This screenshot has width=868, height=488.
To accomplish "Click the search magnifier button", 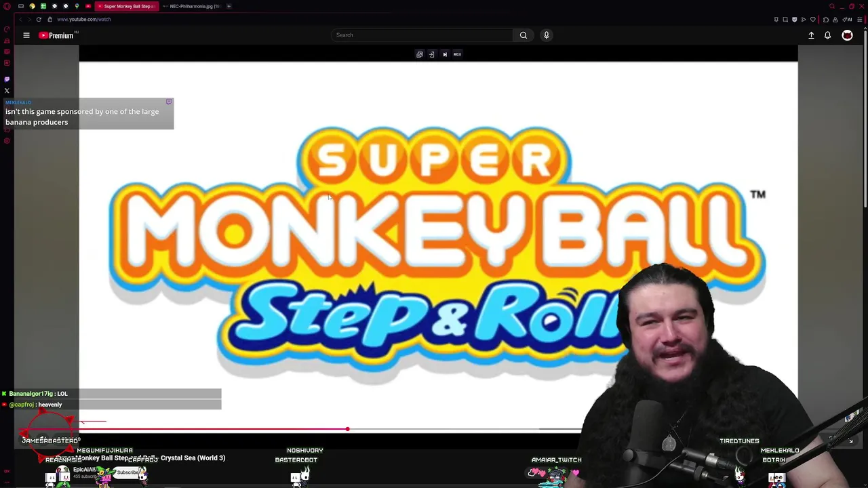I will pyautogui.click(x=524, y=35).
